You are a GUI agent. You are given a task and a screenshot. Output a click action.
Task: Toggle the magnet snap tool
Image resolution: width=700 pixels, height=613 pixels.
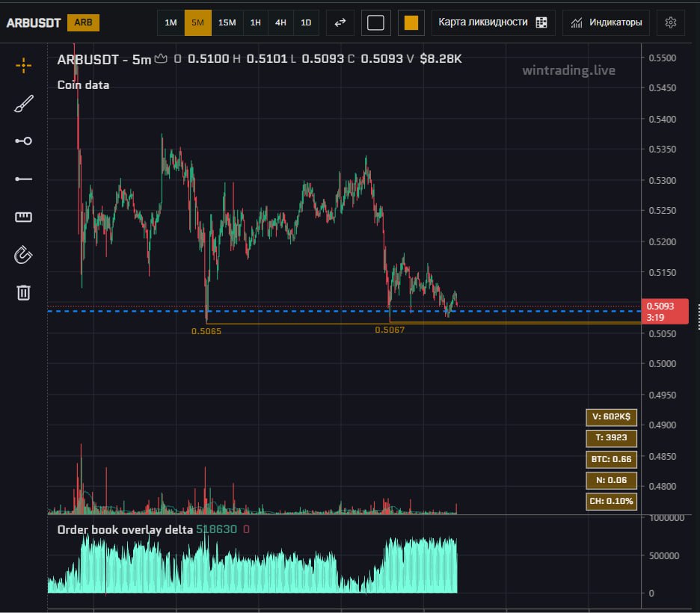(x=23, y=255)
